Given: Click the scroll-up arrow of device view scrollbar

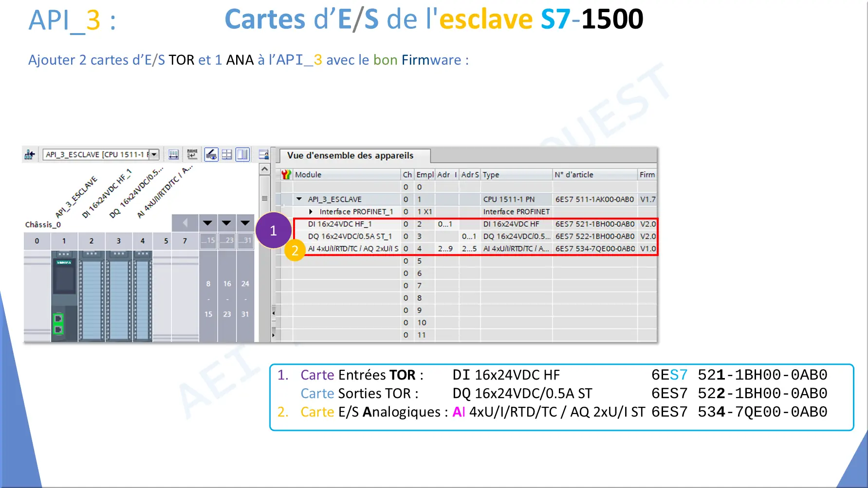Looking at the screenshot, I should pyautogui.click(x=264, y=169).
